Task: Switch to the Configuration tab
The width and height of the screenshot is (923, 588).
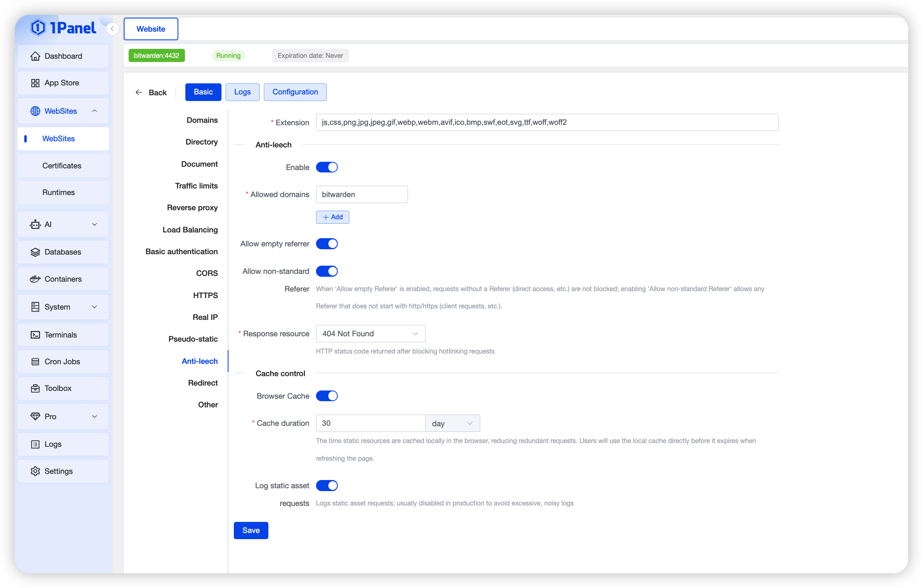Action: 295,92
